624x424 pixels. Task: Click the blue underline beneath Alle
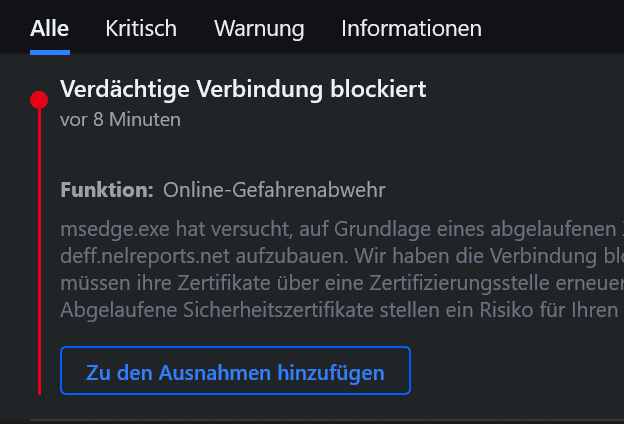pyautogui.click(x=49, y=50)
